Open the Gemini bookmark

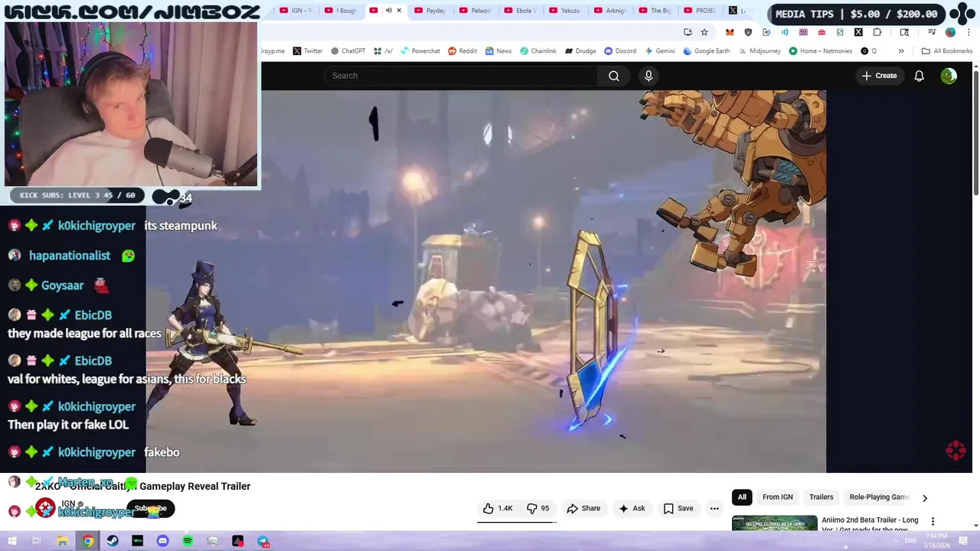tap(660, 51)
